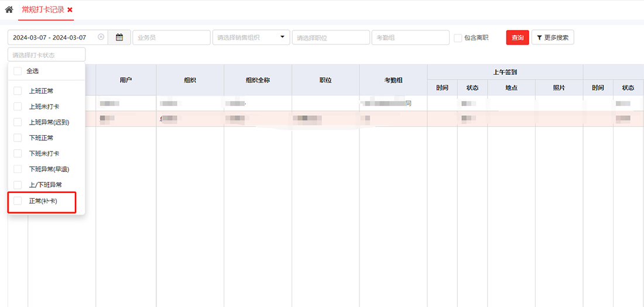Viewport: 644px width, 307px height.
Task: Click the 请选择打卡状态 dropdown field
Action: (x=46, y=55)
